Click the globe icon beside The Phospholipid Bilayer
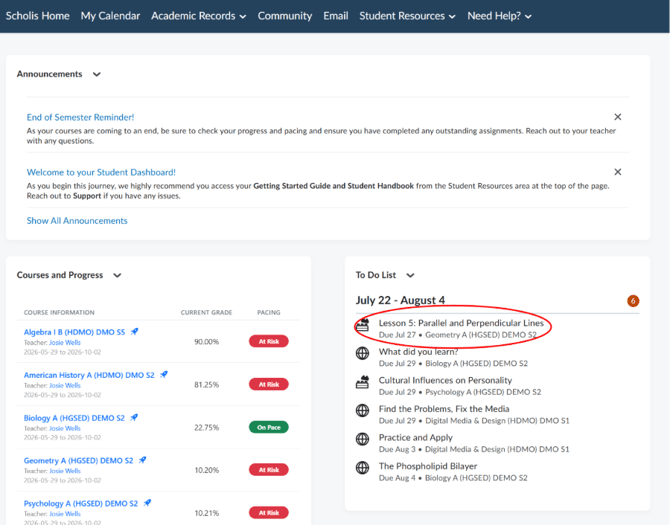The width and height of the screenshot is (670, 525). point(362,468)
